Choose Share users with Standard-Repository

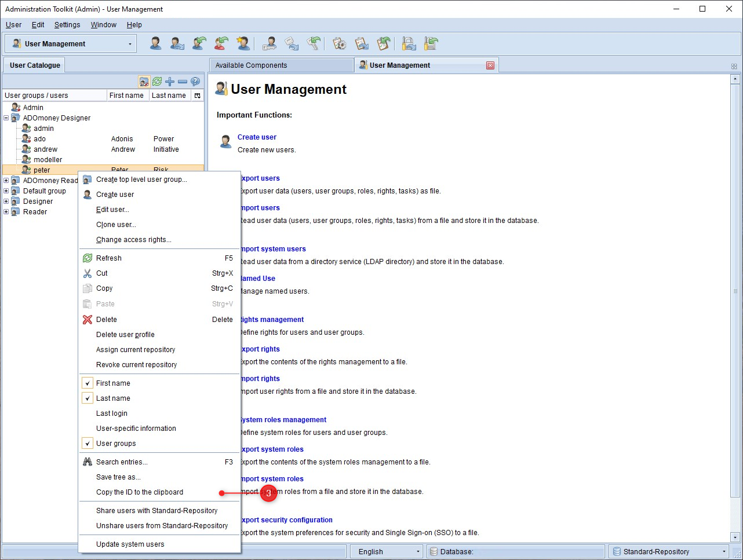tap(159, 511)
